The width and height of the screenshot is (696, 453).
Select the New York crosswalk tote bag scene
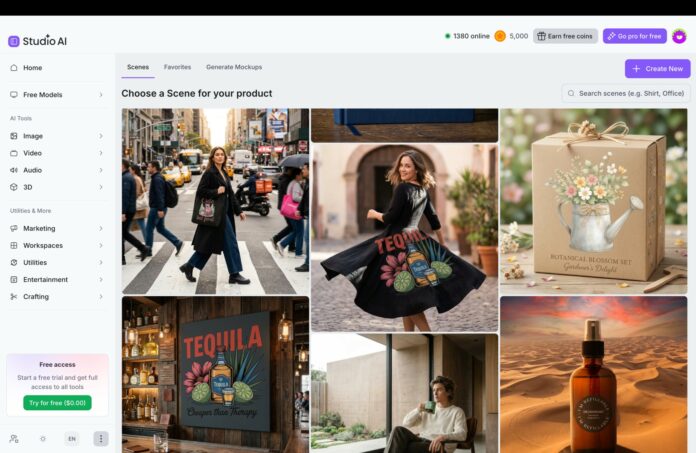(x=215, y=201)
